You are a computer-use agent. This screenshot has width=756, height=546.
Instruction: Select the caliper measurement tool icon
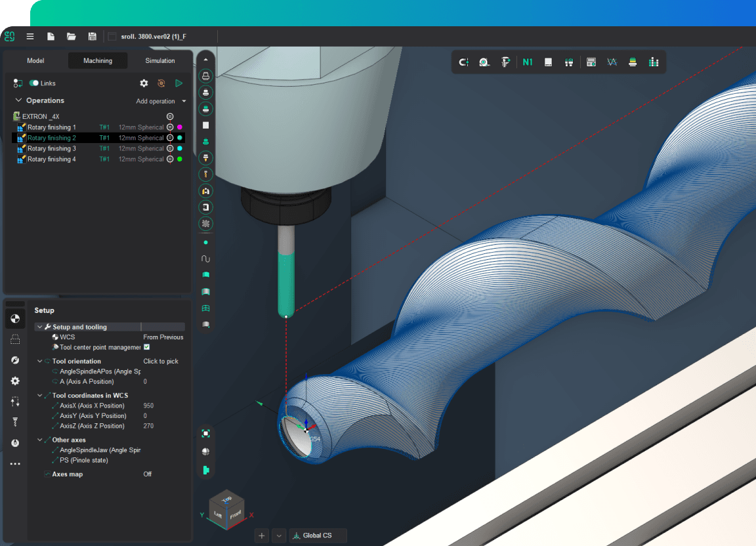505,62
